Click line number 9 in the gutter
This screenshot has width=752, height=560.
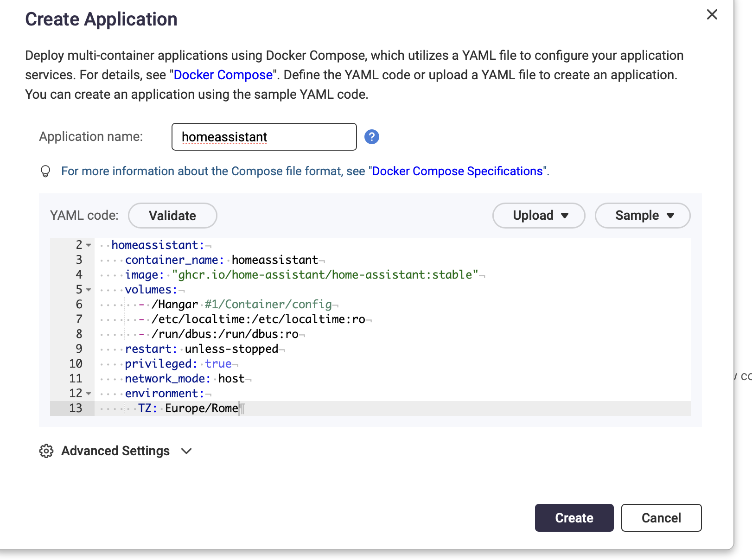79,349
